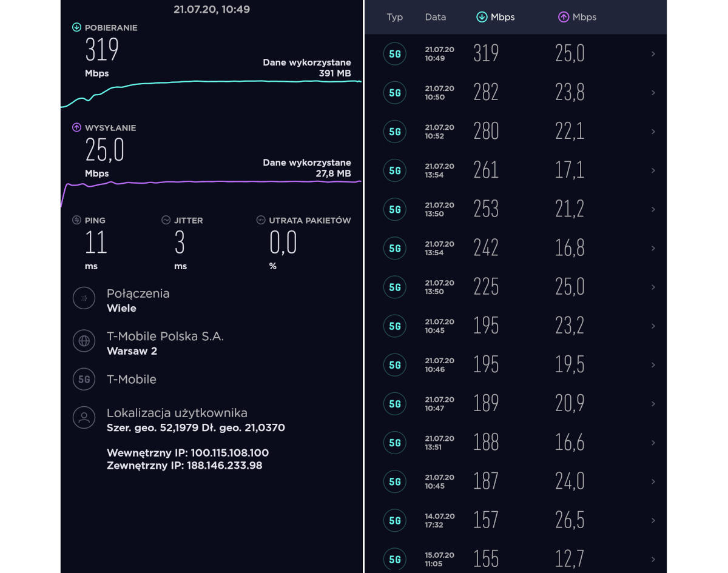Sort results by Data column header
728x573 pixels.
pos(435,17)
